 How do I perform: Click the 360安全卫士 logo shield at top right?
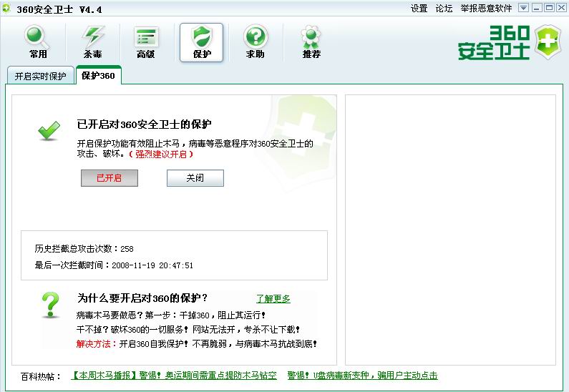click(548, 41)
